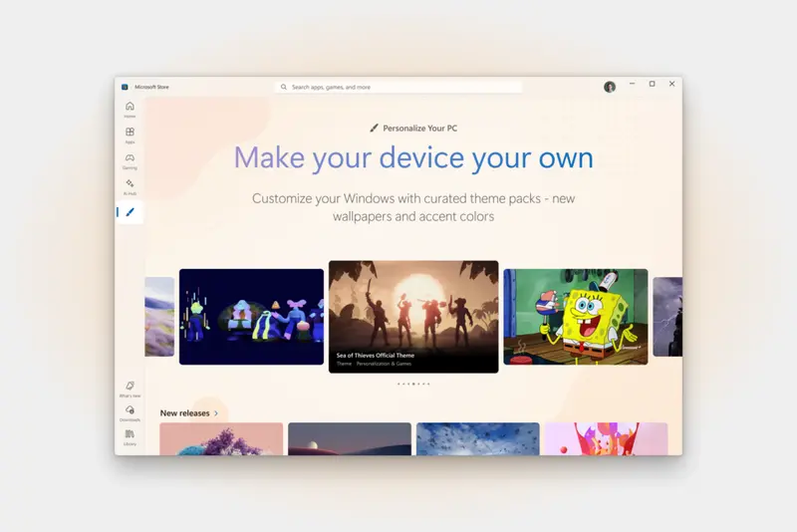Maximize the Microsoft Store window
This screenshot has height=532, width=797.
652,85
